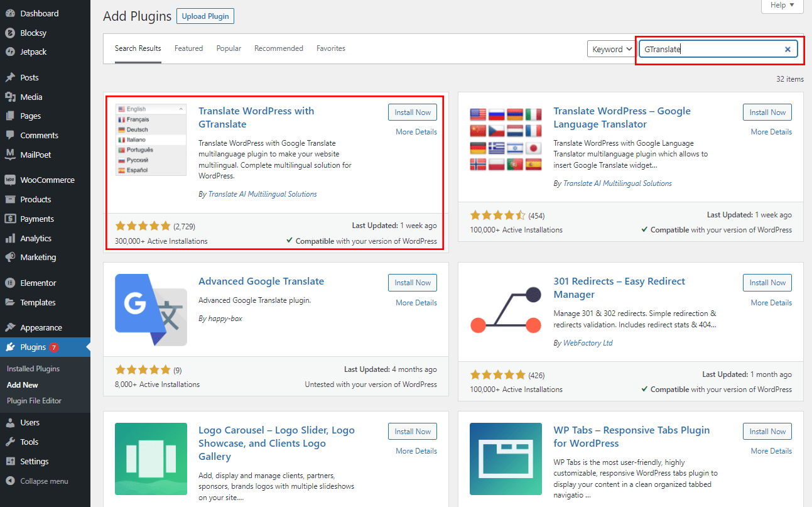Select the Comments bubble icon

coord(11,135)
